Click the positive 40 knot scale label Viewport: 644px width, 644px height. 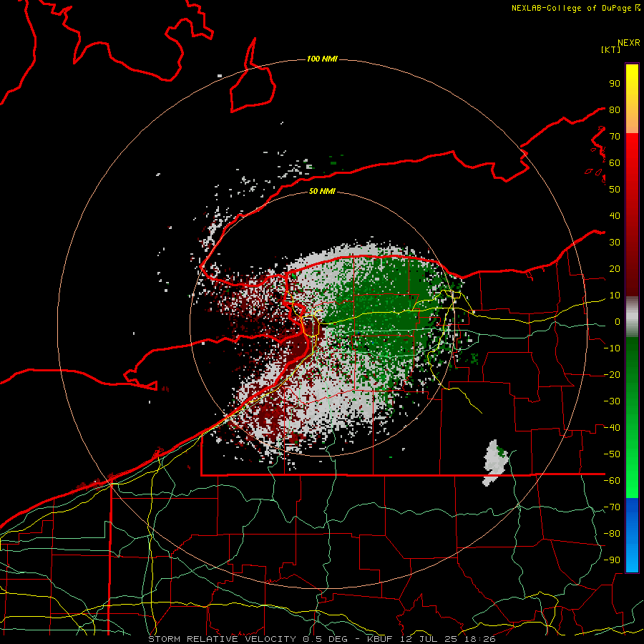pyautogui.click(x=615, y=215)
